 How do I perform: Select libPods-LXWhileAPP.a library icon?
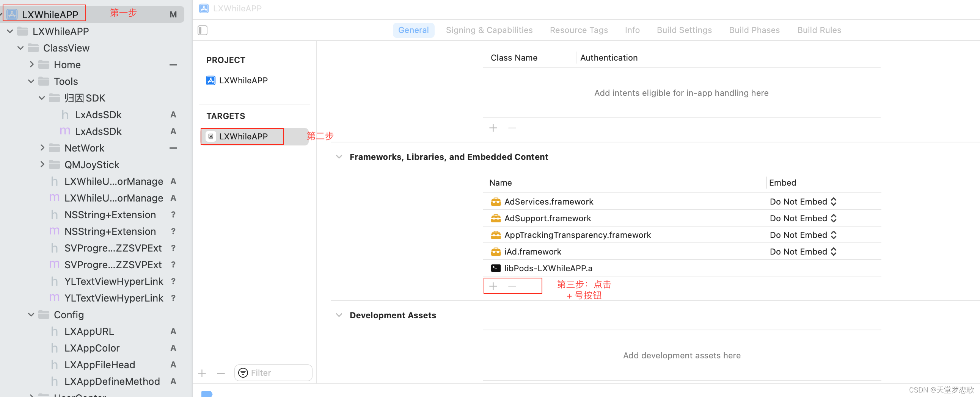click(x=495, y=268)
